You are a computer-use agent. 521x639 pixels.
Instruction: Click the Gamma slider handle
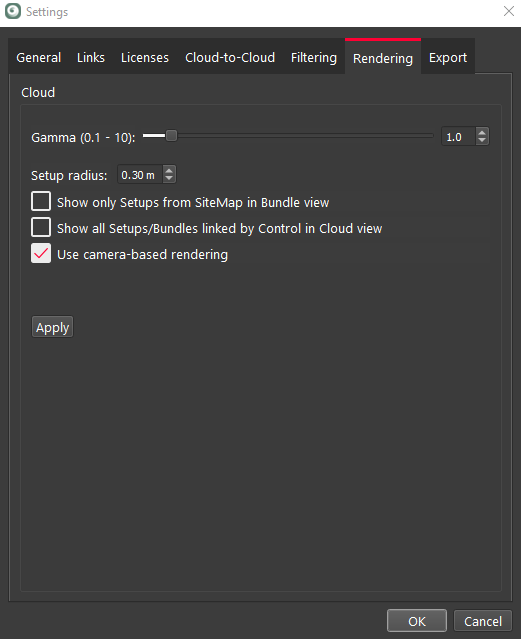click(x=172, y=136)
